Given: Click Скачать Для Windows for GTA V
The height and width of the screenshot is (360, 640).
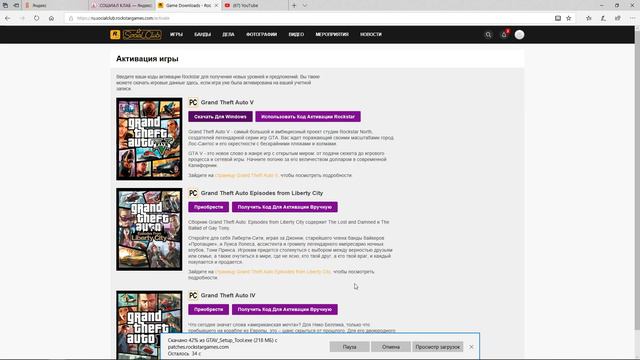Looking at the screenshot, I should point(220,117).
